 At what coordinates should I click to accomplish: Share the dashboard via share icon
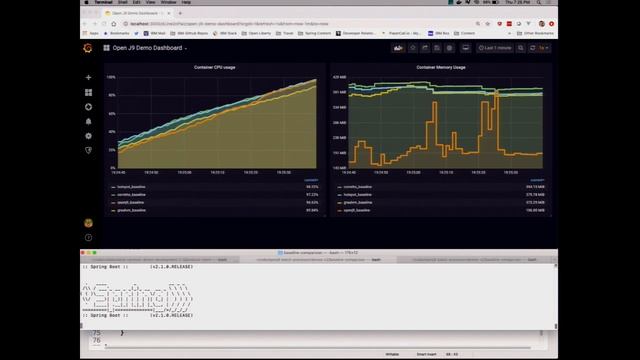425,48
